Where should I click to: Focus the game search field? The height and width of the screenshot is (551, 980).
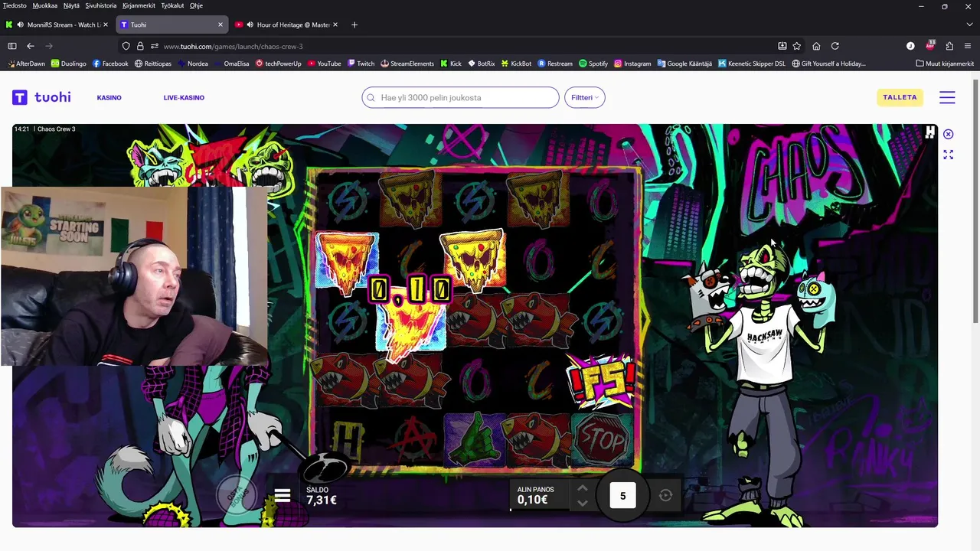[460, 97]
